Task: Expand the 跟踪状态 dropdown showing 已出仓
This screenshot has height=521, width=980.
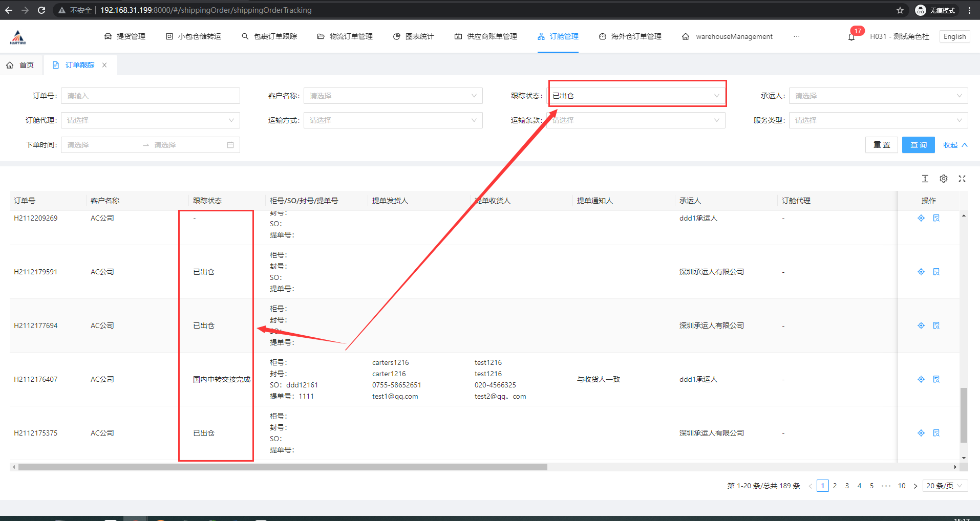Action: [x=635, y=96]
